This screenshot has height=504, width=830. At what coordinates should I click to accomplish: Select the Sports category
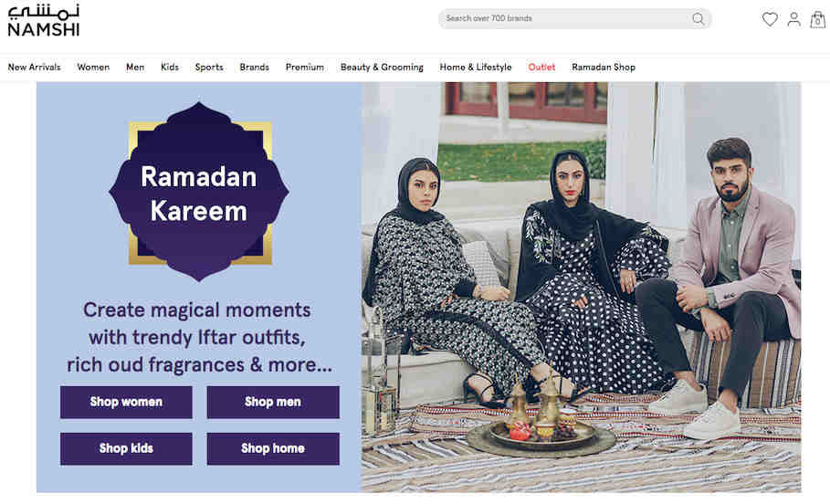click(x=209, y=68)
